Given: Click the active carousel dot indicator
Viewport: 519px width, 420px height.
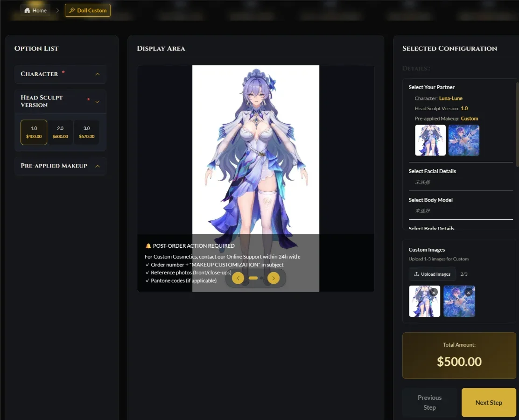Looking at the screenshot, I should click(x=254, y=278).
